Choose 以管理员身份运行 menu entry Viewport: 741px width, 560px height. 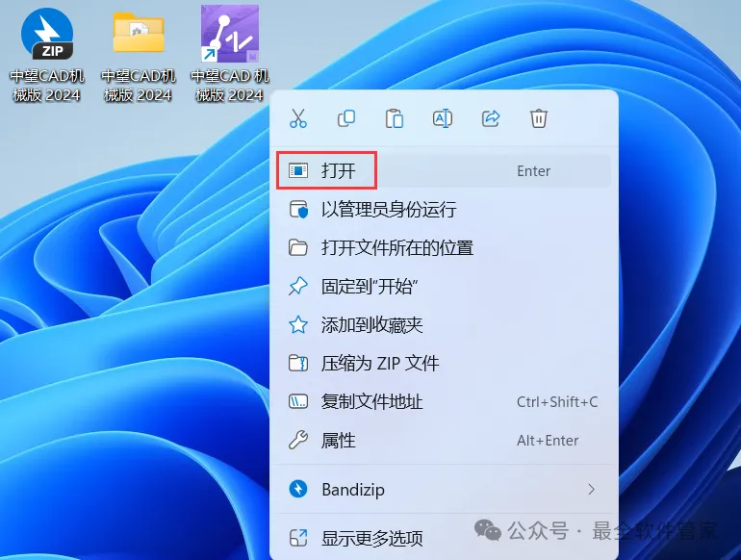tap(443, 210)
